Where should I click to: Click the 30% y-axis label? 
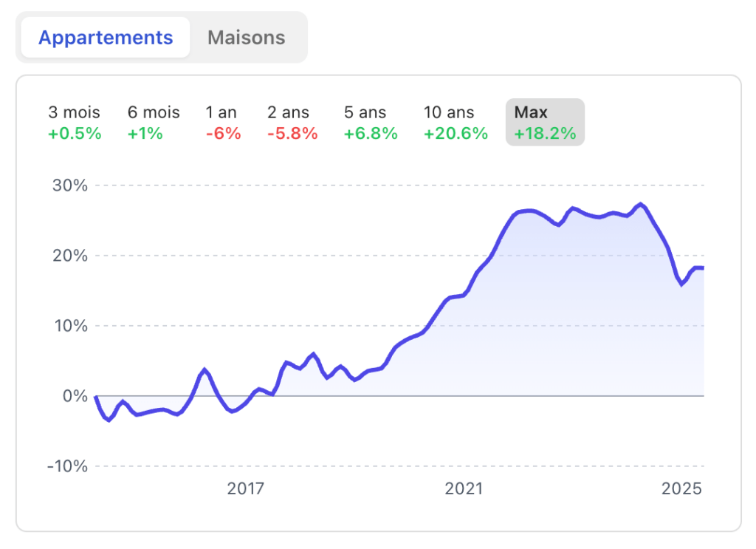(70, 185)
